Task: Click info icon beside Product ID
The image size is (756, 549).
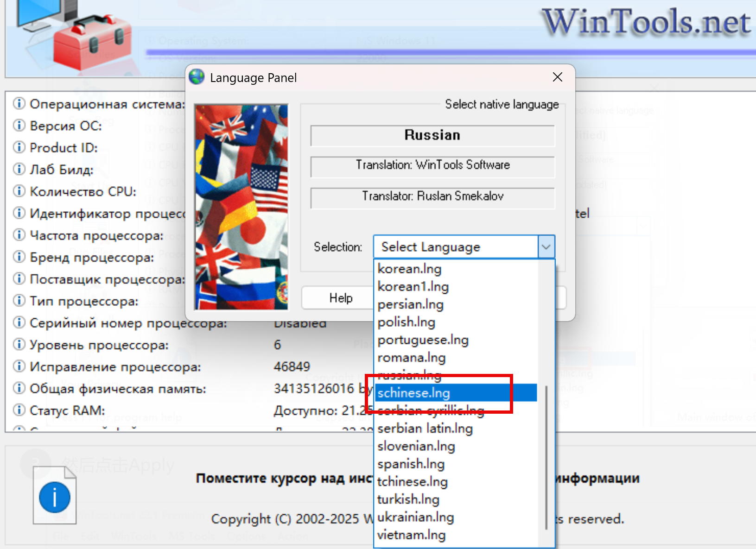Action: point(19,147)
